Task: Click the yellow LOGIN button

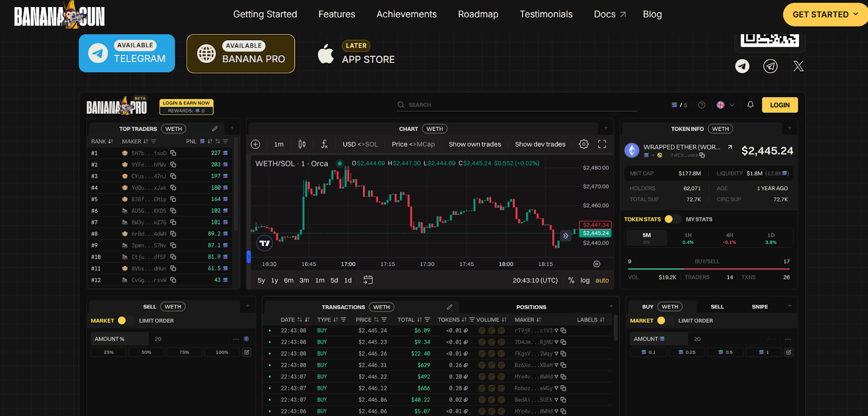Action: (x=780, y=105)
